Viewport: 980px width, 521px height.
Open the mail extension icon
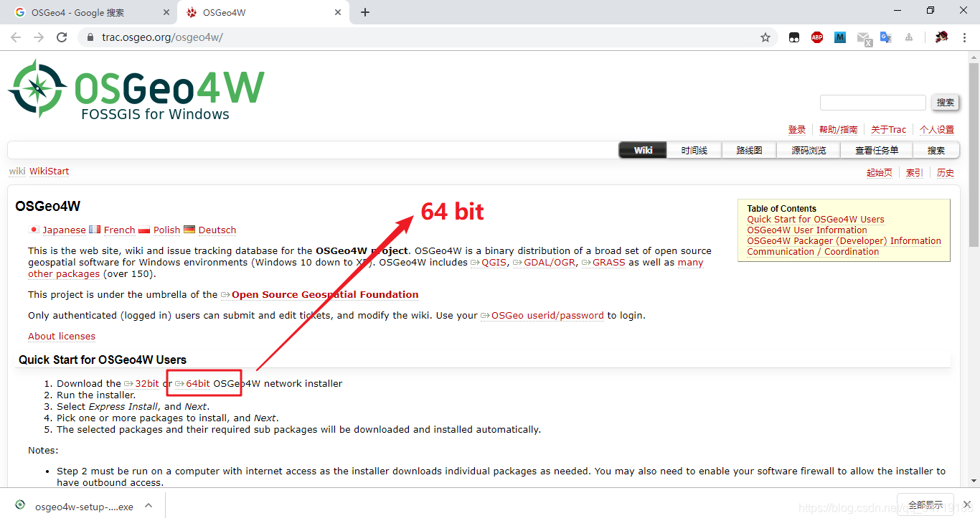coord(864,38)
